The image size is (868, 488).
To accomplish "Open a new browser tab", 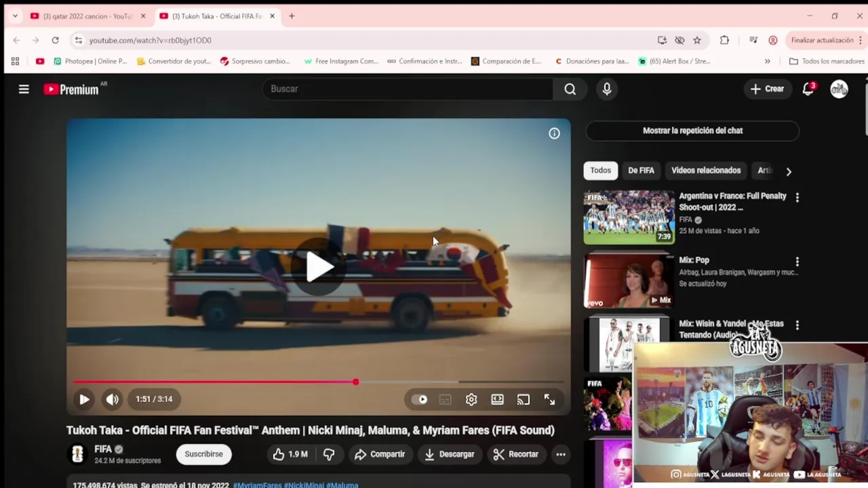I will click(292, 16).
